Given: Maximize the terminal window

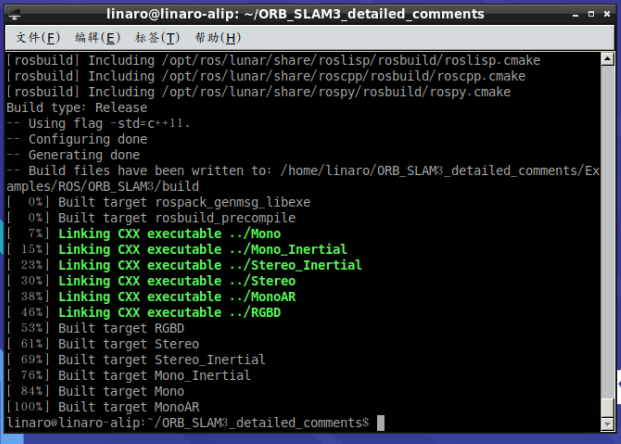Looking at the screenshot, I should (x=591, y=14).
